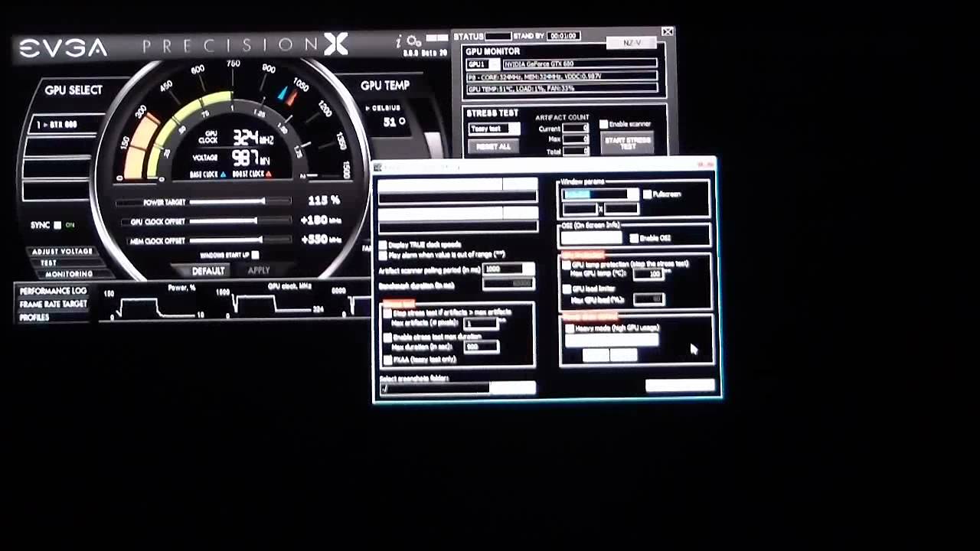980x551 pixels.
Task: Click the '115 %' power target value
Action: tap(324, 201)
